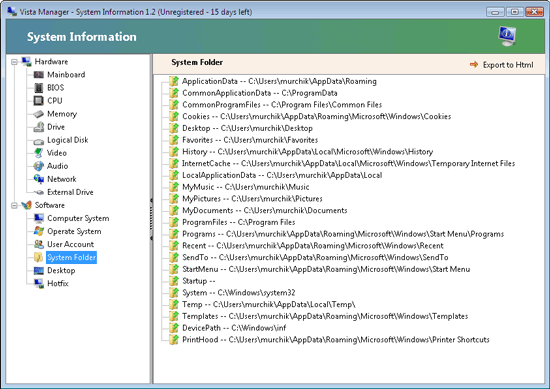Select the Mainboard icon in Hardware tree

[x=39, y=75]
